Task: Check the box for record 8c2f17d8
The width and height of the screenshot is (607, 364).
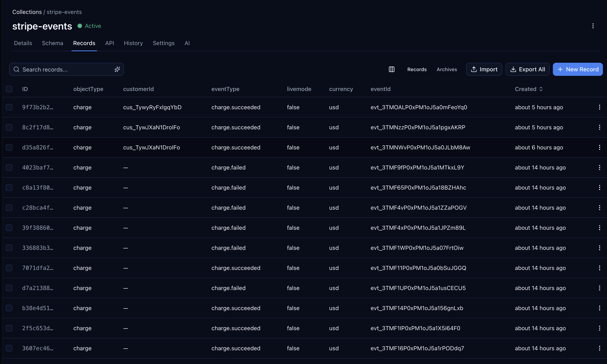Action: pyautogui.click(x=9, y=127)
